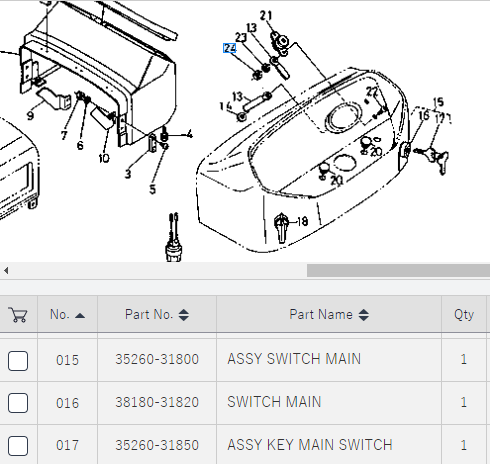Tick the checkbox for part 015
This screenshot has width=490, height=464.
click(x=18, y=360)
